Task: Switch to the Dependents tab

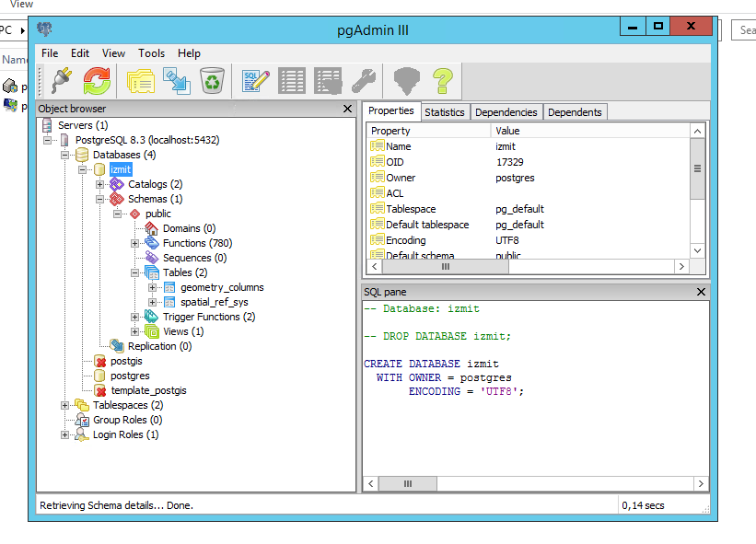Action: coord(575,112)
